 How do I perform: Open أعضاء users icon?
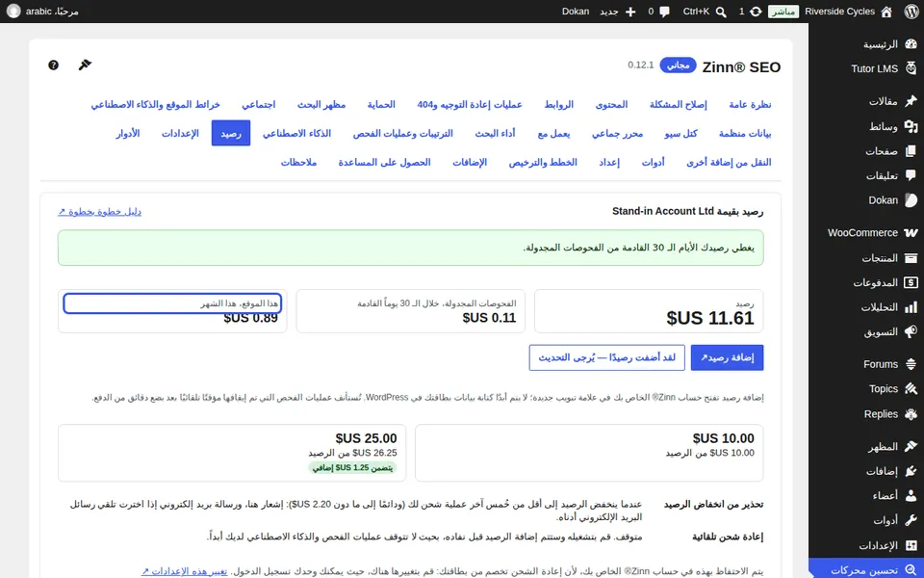click(x=911, y=496)
